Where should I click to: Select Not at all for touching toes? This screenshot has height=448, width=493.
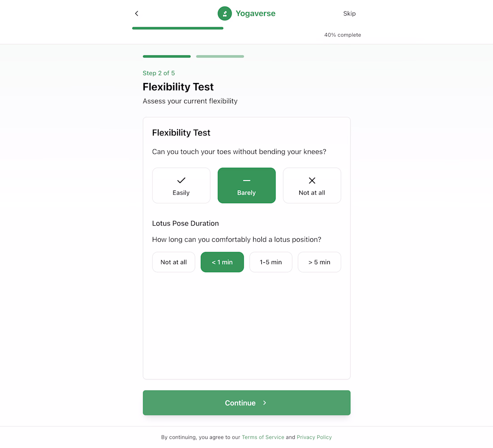point(312,186)
